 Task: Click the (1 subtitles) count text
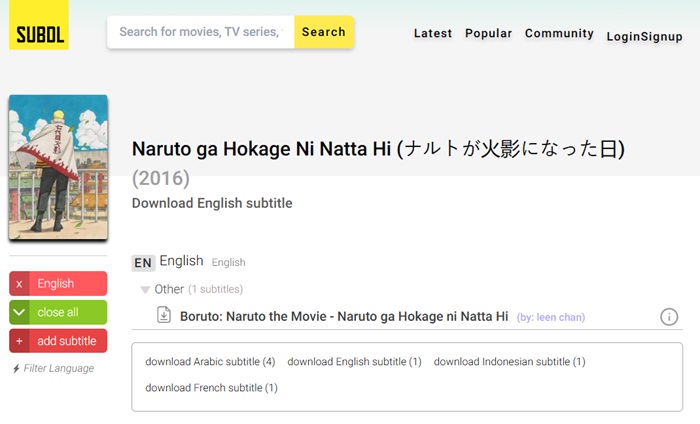216,289
